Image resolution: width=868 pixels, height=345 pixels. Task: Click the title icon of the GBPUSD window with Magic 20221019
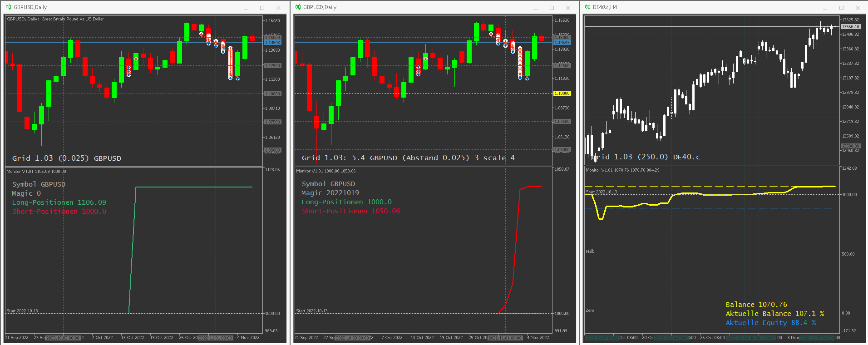(x=298, y=7)
